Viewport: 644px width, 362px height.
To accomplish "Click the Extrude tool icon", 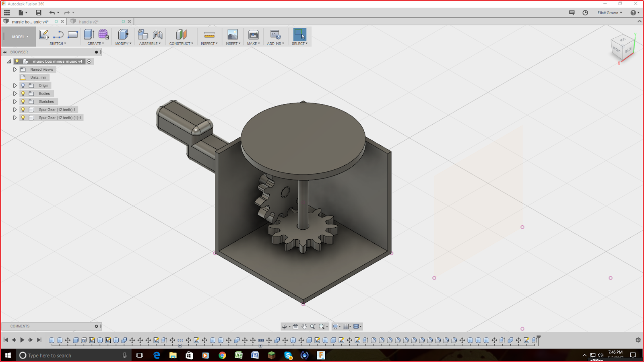I will point(89,35).
